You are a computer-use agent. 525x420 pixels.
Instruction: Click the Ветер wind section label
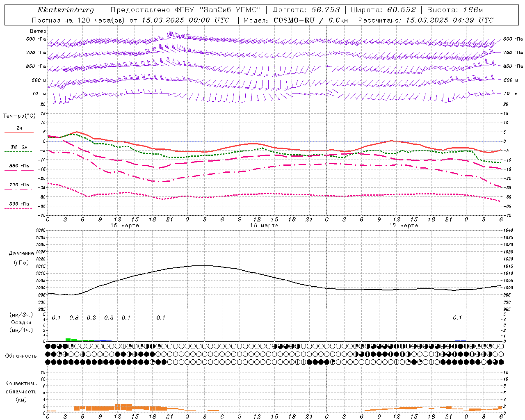tap(38, 31)
